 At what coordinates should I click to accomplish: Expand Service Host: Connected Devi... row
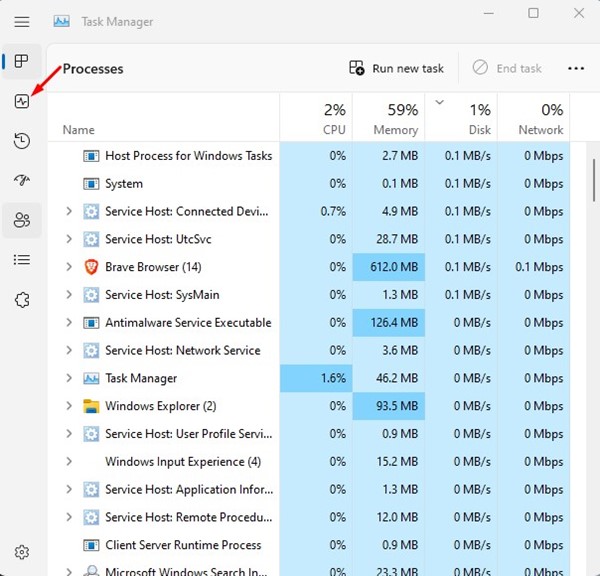click(x=69, y=211)
